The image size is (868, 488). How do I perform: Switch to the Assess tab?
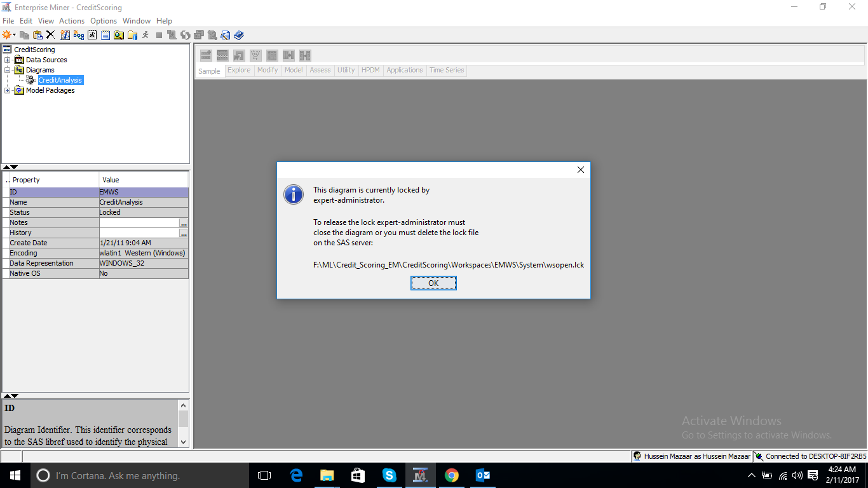320,70
